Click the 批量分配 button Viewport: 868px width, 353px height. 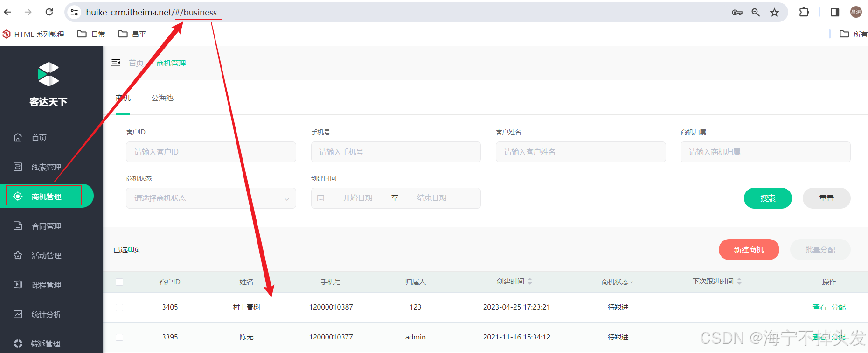(x=820, y=249)
